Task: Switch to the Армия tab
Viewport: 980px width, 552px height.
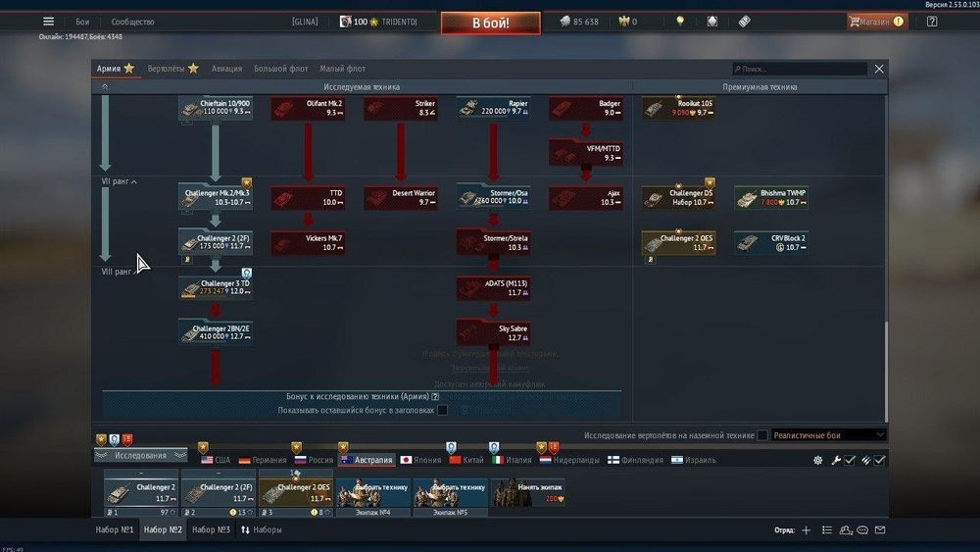Action: pyautogui.click(x=115, y=68)
